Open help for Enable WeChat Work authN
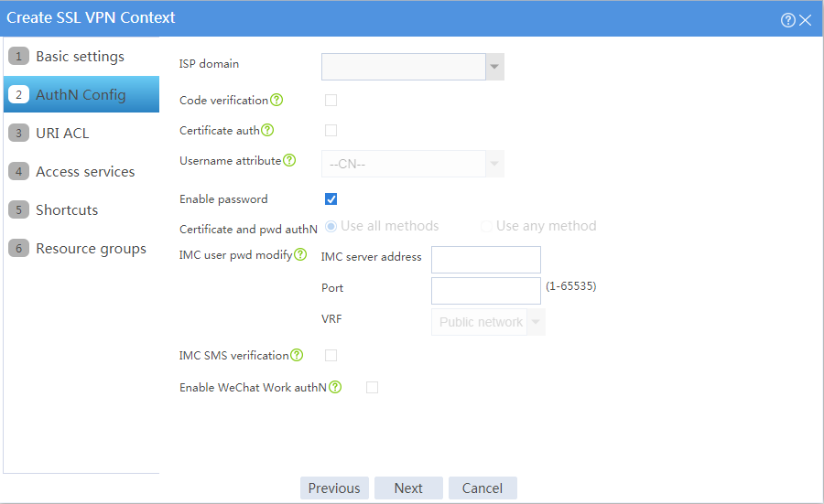824x504 pixels. pos(335,387)
